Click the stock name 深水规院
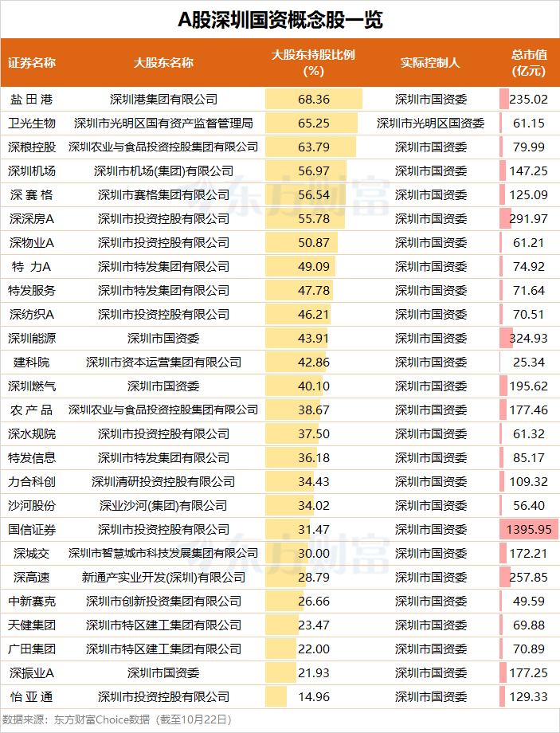The width and height of the screenshot is (560, 733). (x=32, y=433)
